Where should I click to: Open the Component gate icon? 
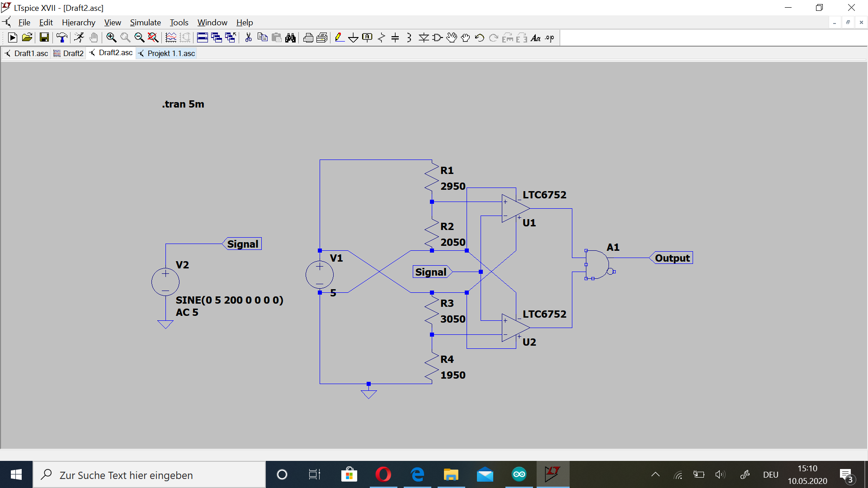tap(438, 38)
